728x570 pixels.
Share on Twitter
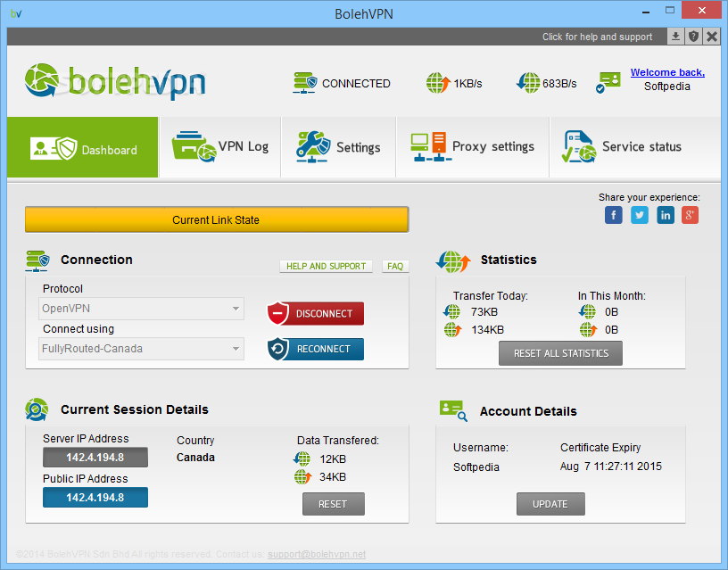tap(640, 215)
